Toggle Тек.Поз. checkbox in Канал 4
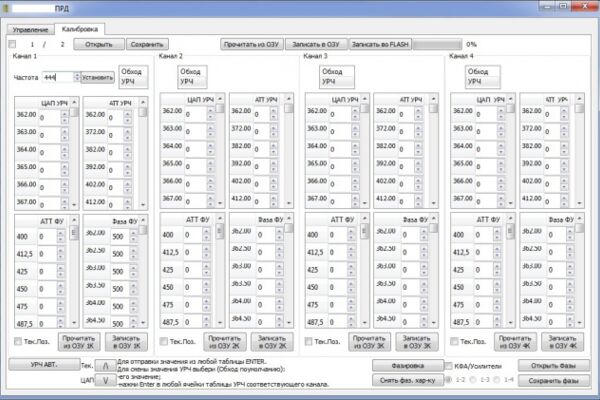The image size is (600, 400). click(454, 341)
